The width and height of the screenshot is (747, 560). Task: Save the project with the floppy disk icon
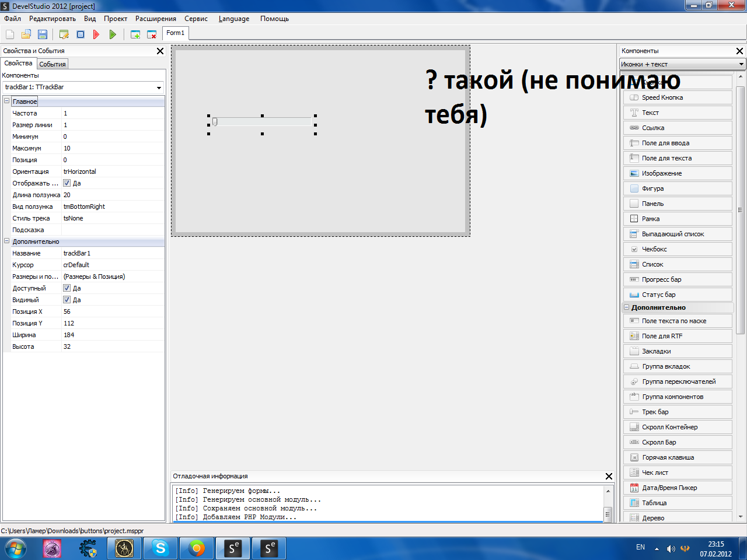pos(43,34)
